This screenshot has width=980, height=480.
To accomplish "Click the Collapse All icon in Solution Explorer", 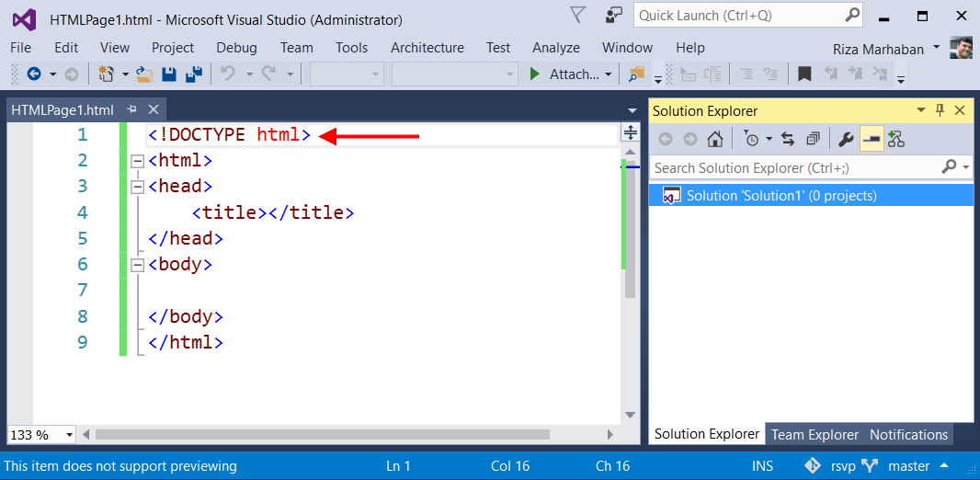I will [813, 139].
